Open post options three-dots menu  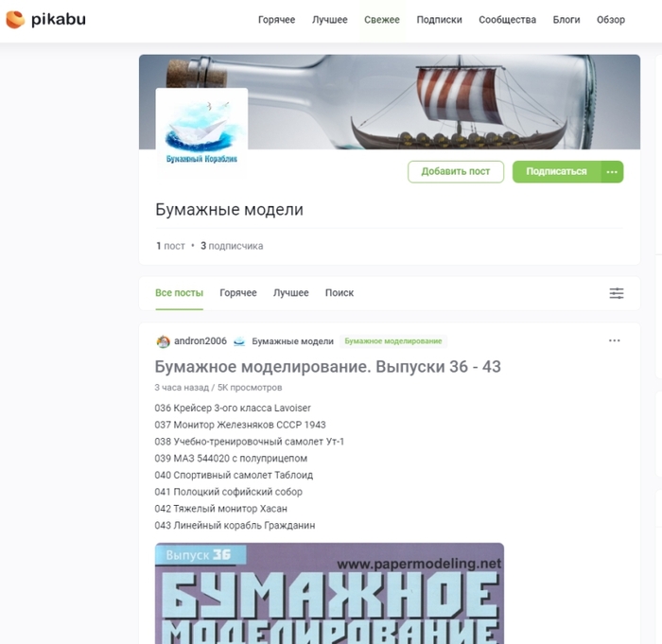coord(615,340)
